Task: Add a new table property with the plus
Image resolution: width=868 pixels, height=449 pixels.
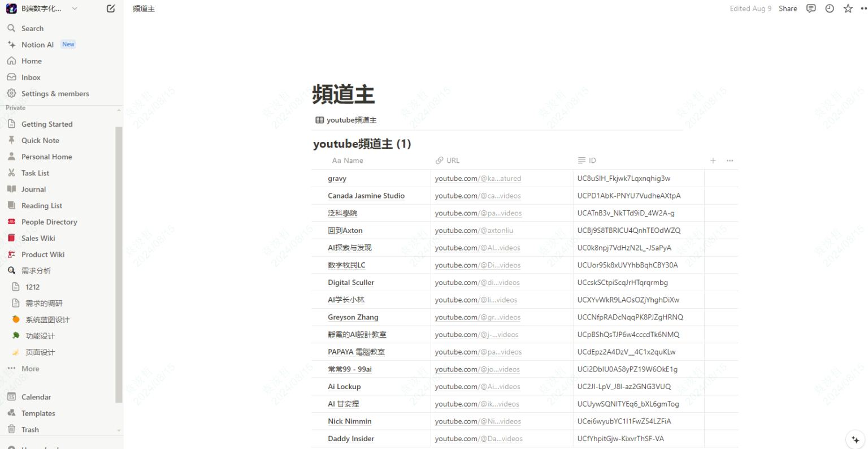Action: click(x=713, y=161)
